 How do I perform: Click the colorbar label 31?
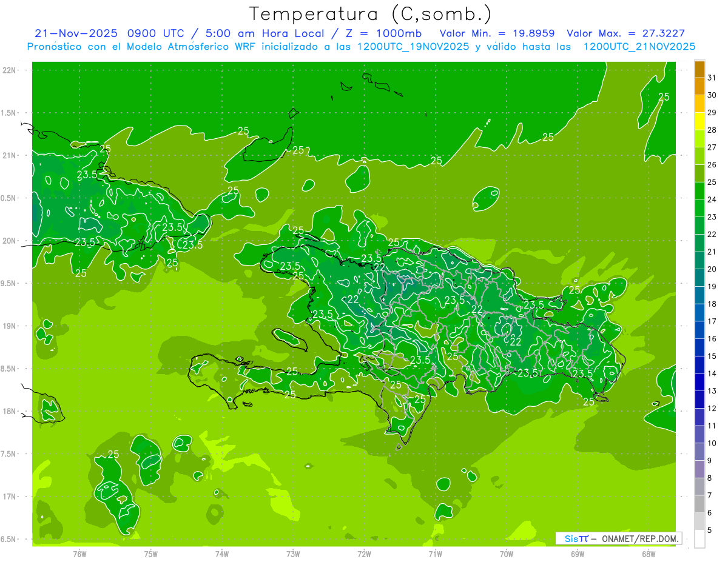tap(712, 78)
